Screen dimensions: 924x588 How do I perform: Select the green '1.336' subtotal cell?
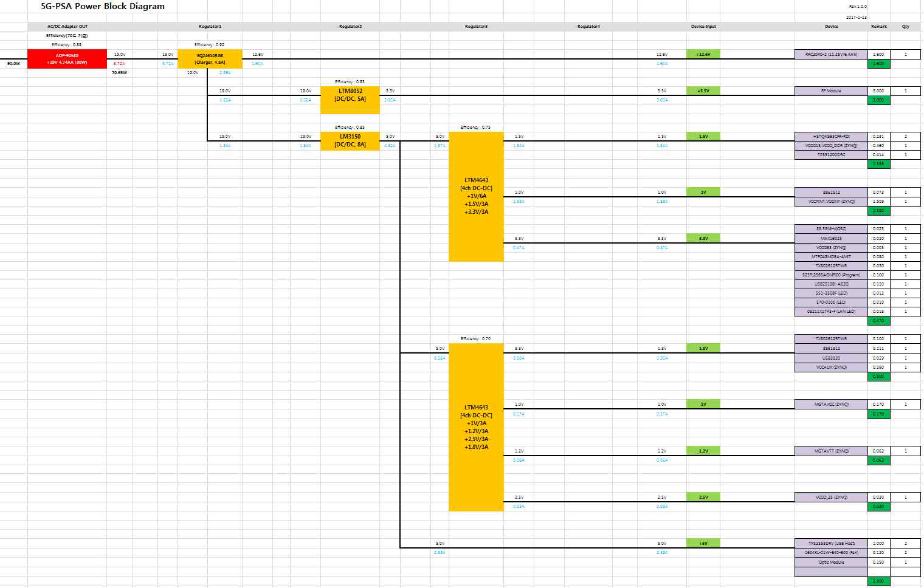click(879, 163)
